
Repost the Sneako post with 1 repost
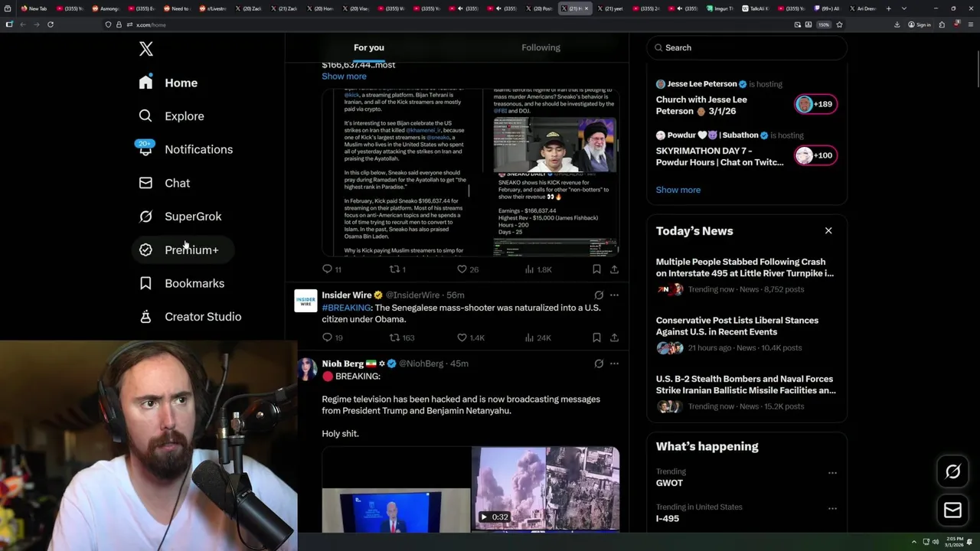[x=397, y=269]
